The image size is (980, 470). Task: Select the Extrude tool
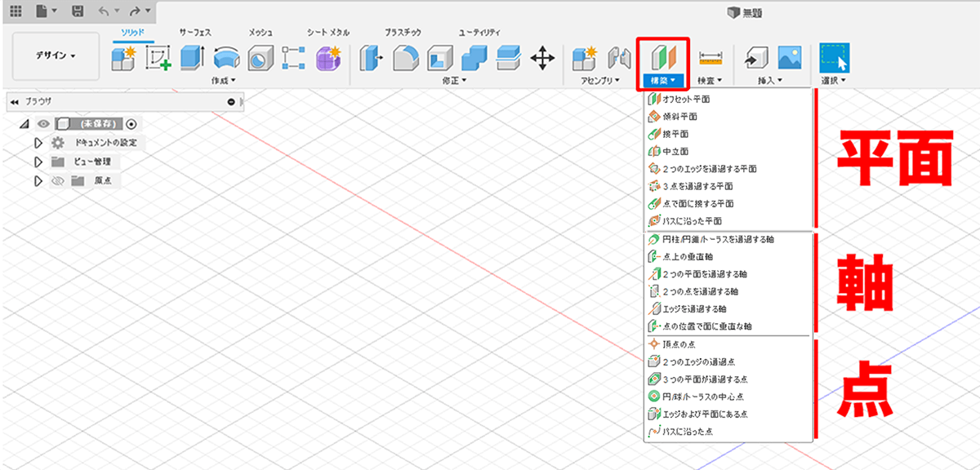click(x=193, y=58)
